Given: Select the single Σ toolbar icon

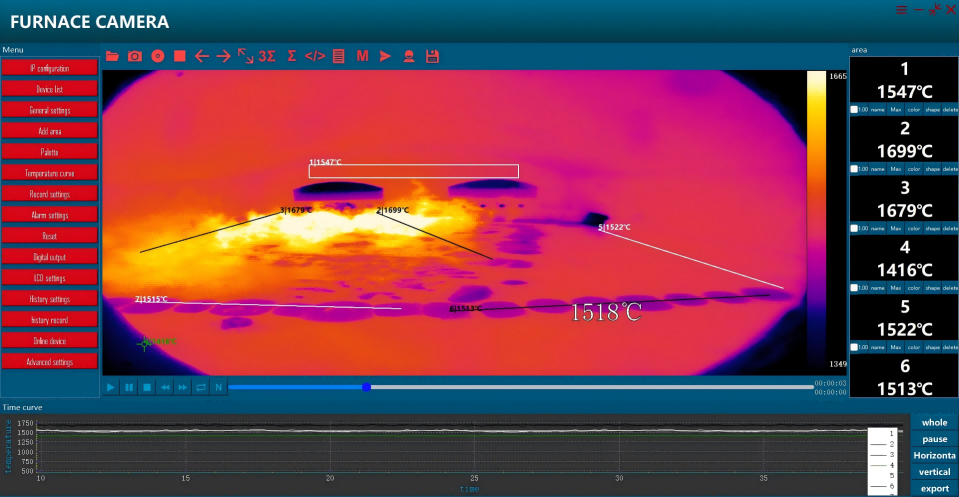Looking at the screenshot, I should point(292,56).
